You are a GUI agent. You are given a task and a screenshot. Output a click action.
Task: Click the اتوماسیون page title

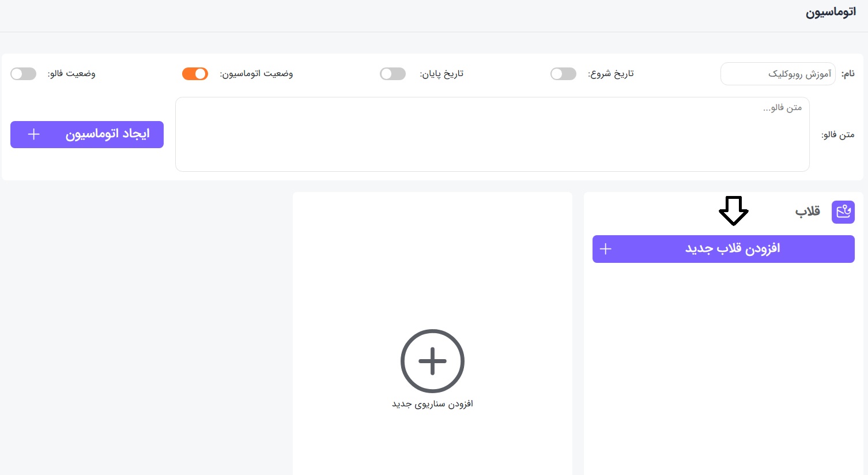tap(830, 13)
